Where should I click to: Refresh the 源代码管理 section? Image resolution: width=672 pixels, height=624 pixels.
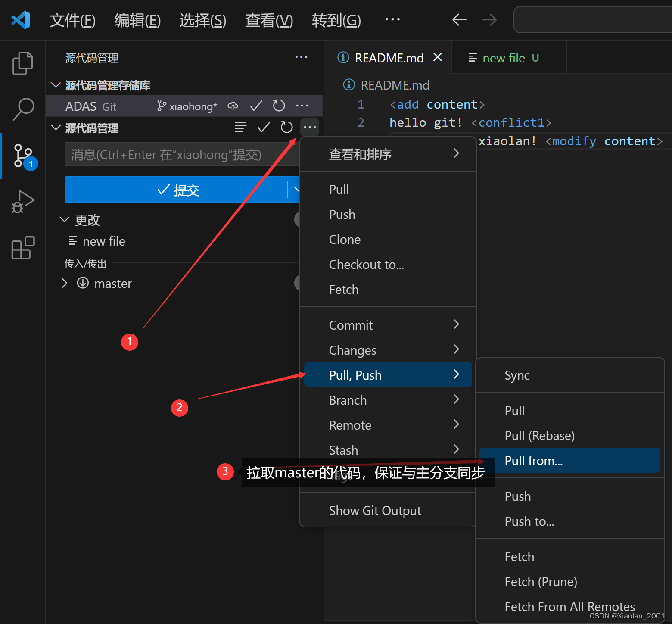pos(286,127)
